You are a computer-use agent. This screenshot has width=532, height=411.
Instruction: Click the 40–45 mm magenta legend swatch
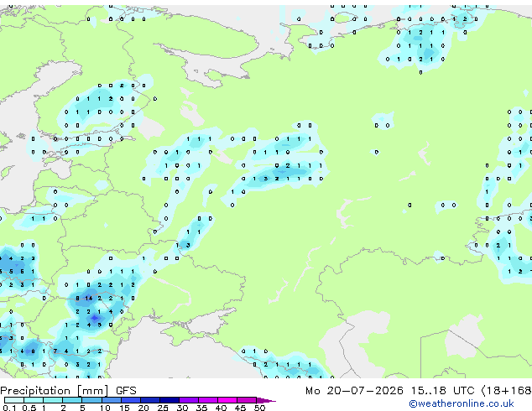pyautogui.click(x=227, y=400)
